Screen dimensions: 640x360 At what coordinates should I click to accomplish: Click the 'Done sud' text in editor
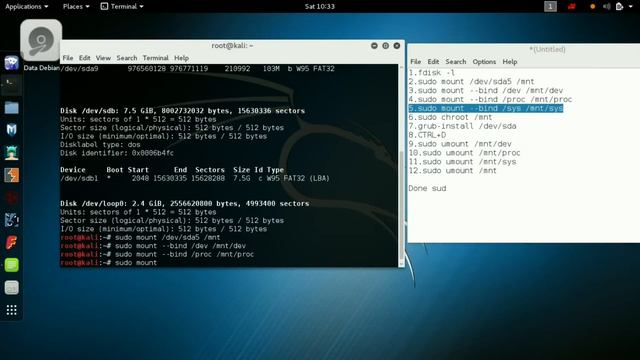(427, 189)
